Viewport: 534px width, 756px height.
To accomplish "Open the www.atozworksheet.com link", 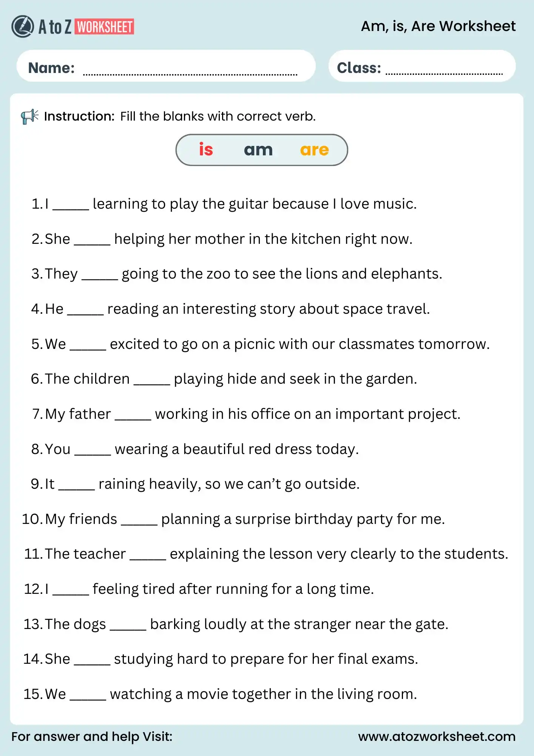I will point(437,736).
